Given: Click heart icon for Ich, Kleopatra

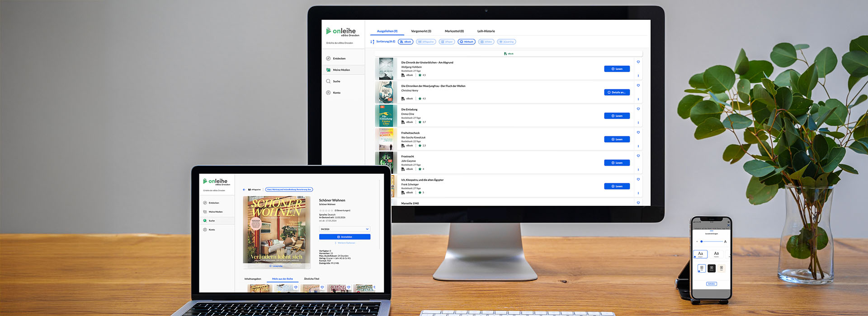Looking at the screenshot, I should 638,179.
